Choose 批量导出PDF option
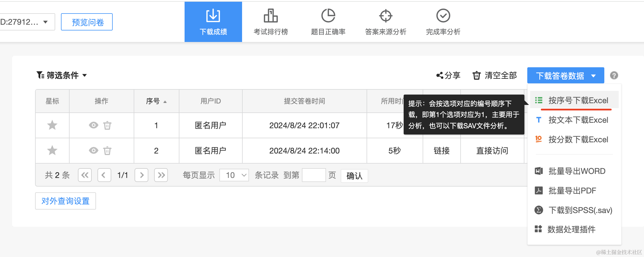 click(x=574, y=191)
